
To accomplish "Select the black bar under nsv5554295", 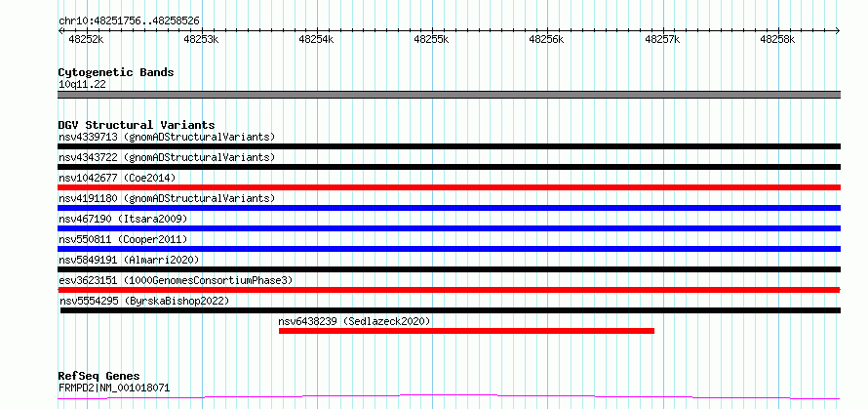I will coord(451,310).
